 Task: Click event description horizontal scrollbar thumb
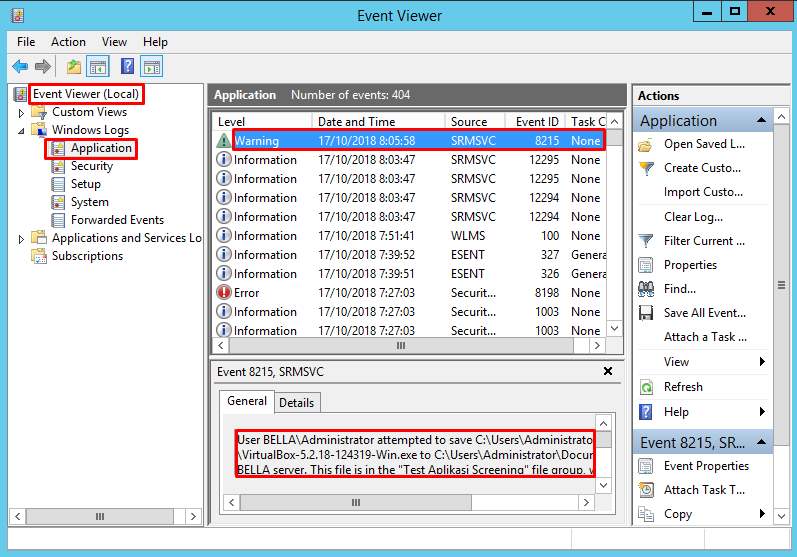[356, 503]
